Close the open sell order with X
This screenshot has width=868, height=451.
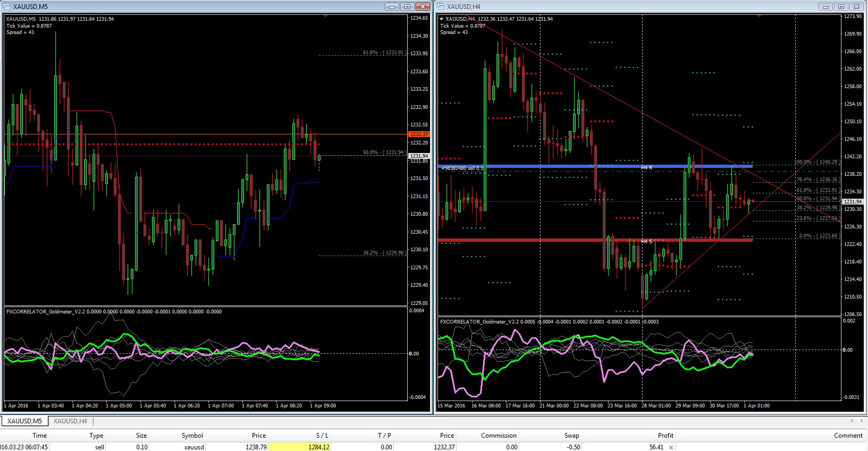tap(671, 447)
